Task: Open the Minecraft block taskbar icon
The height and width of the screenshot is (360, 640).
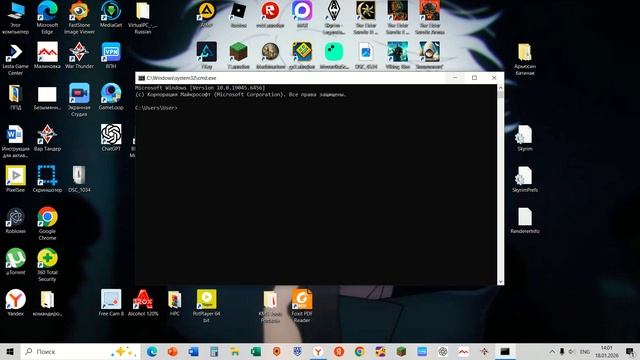Action: (401, 351)
